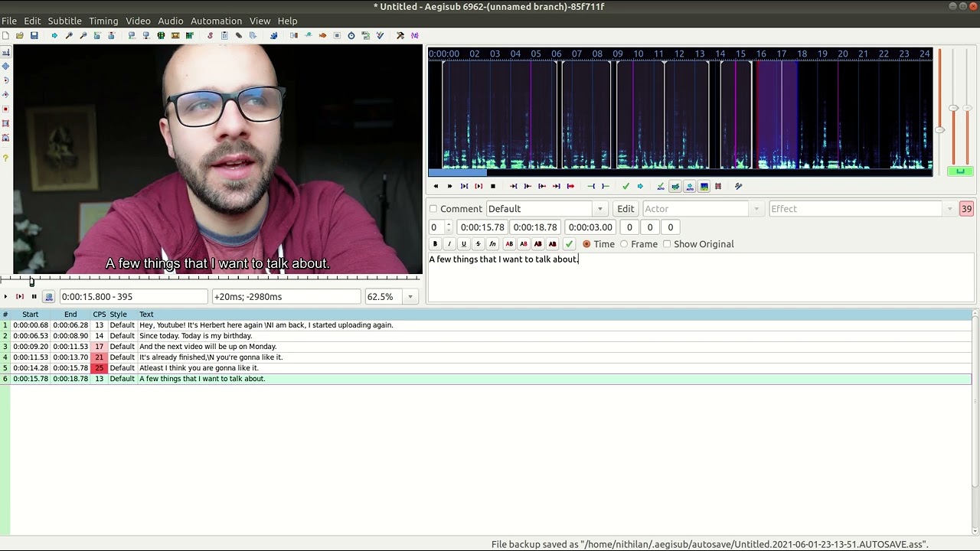Open Options with the hammer-wrench icon
This screenshot has height=551, width=980.
[x=400, y=35]
